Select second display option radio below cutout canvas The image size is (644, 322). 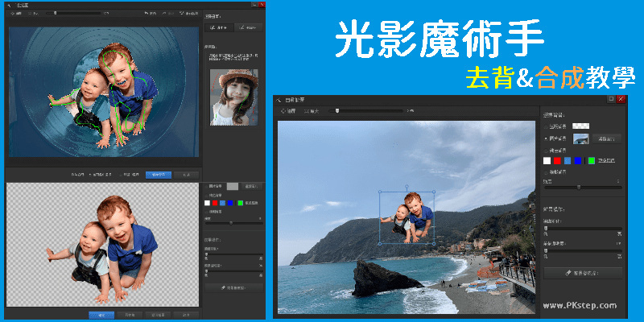[121, 175]
